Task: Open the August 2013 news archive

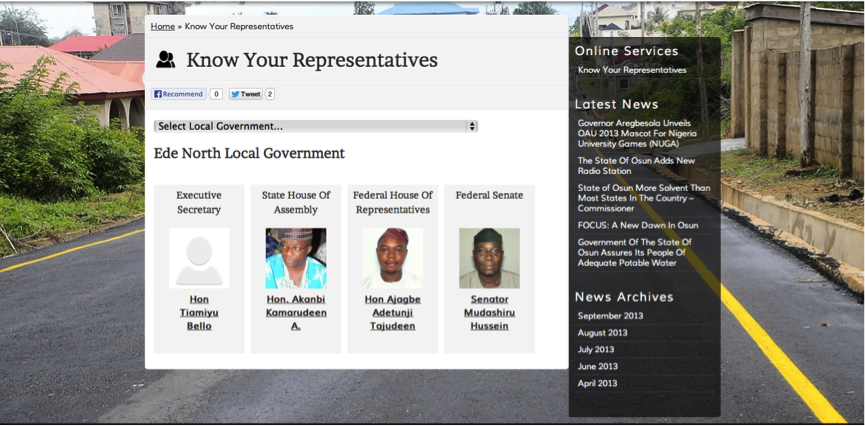Action: pyautogui.click(x=602, y=333)
